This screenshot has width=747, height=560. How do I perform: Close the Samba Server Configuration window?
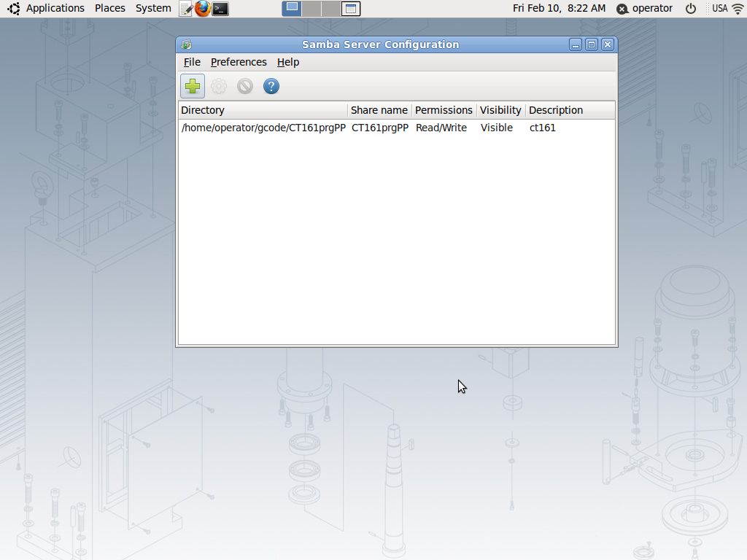608,44
